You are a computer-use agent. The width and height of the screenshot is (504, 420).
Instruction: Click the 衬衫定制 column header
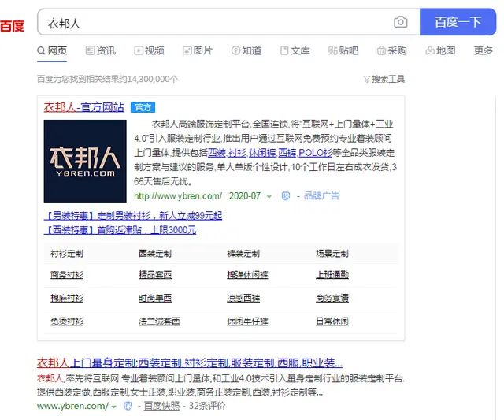point(67,254)
